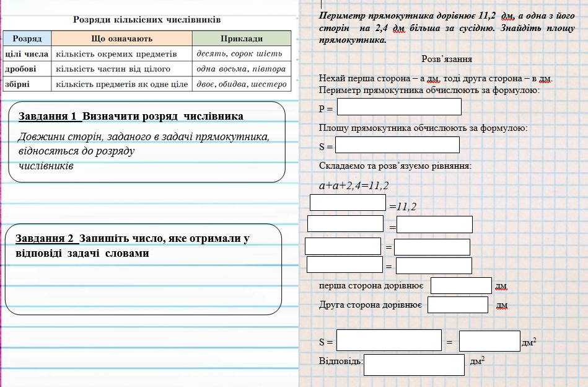The height and width of the screenshot is (387, 588).
Task: Click the answer box beside "Відповідь:"
Action: pos(414,365)
